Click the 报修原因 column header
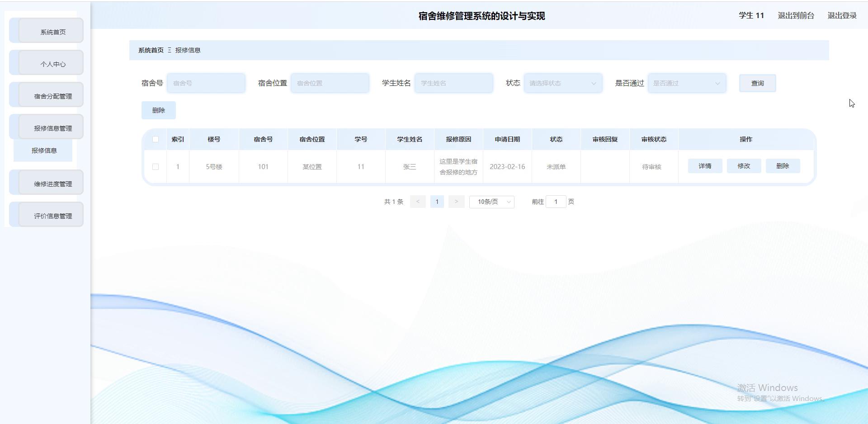The height and width of the screenshot is (424, 868). point(458,139)
